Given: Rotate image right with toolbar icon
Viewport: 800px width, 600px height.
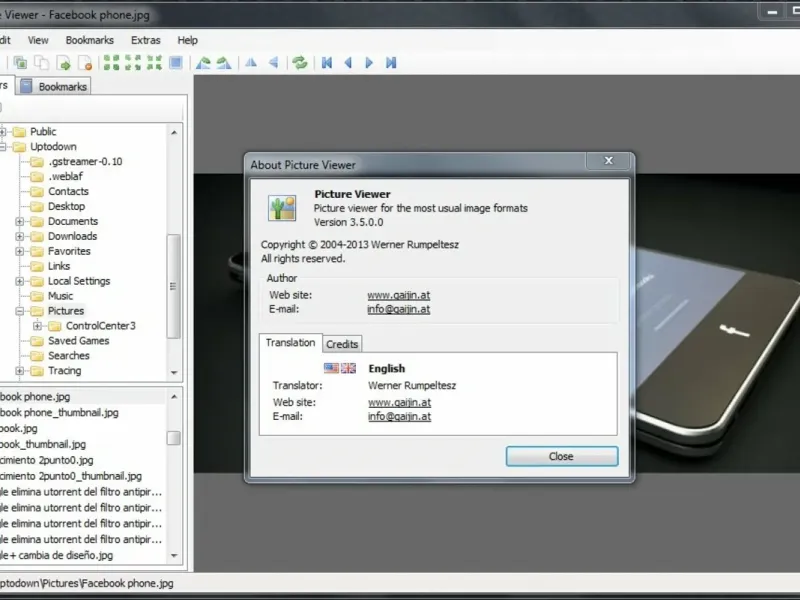Looking at the screenshot, I should pos(224,63).
